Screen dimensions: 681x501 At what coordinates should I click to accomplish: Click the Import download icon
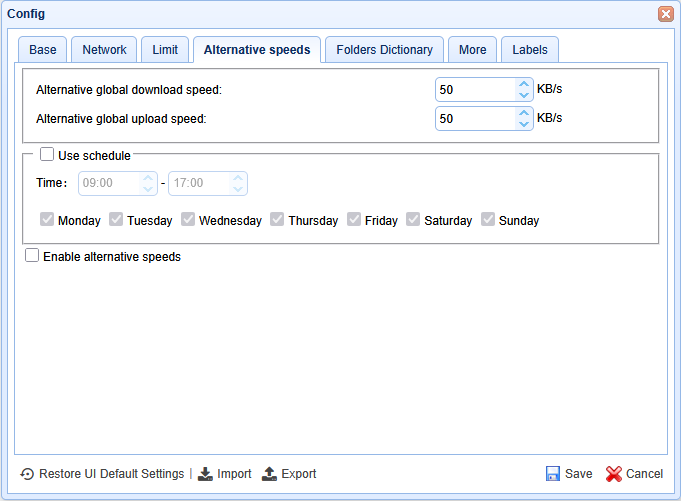205,474
